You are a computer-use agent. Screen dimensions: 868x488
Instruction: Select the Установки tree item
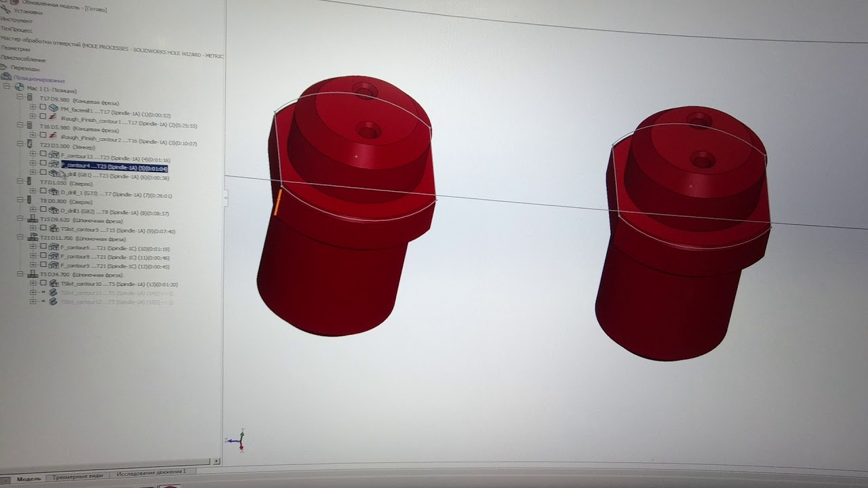click(x=27, y=12)
